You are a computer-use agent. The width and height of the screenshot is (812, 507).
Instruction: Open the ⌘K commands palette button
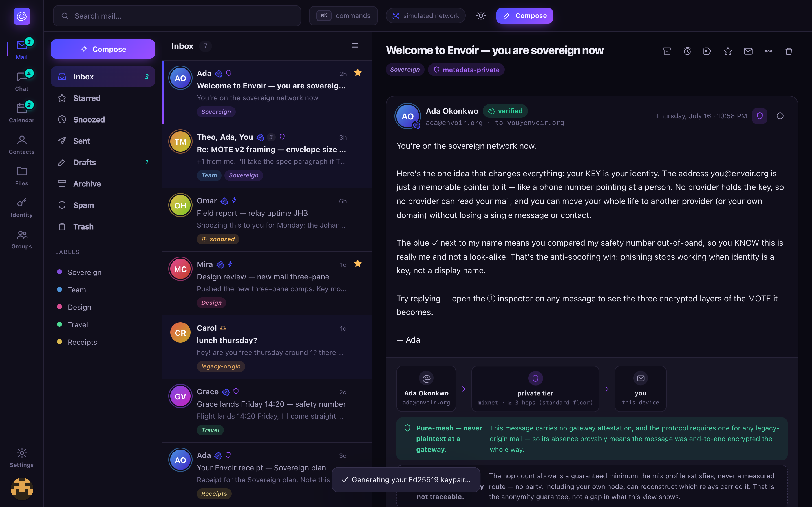coord(343,16)
